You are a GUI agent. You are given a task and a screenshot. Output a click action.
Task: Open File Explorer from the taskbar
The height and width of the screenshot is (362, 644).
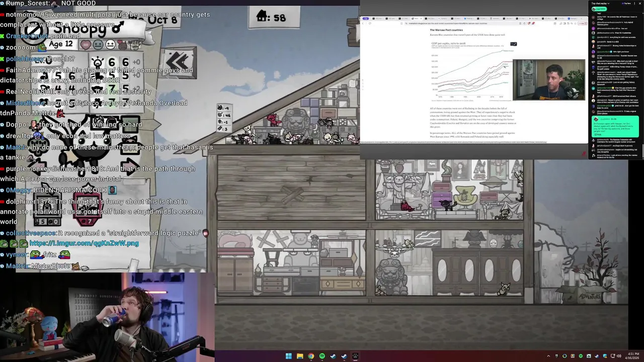(x=300, y=356)
